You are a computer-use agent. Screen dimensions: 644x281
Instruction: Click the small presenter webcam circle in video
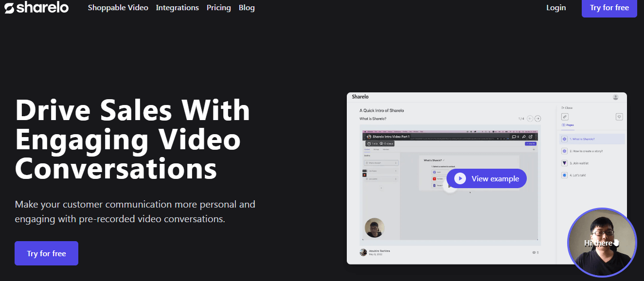coord(375,228)
